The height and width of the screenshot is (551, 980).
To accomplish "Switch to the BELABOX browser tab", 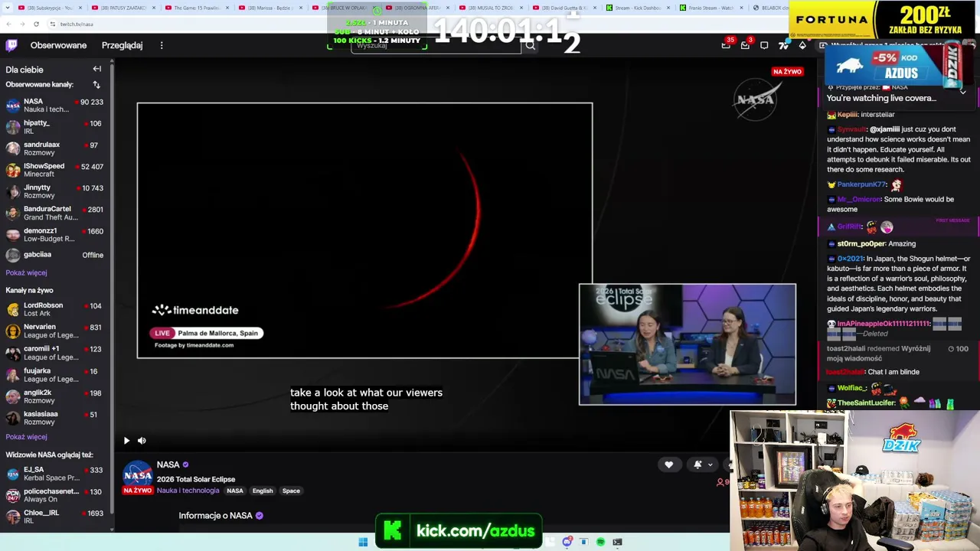I will click(x=769, y=8).
